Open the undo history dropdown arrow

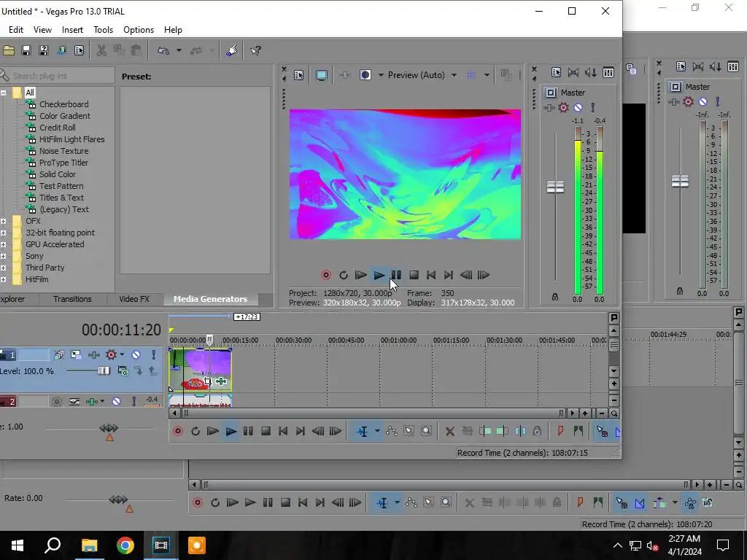tap(179, 50)
